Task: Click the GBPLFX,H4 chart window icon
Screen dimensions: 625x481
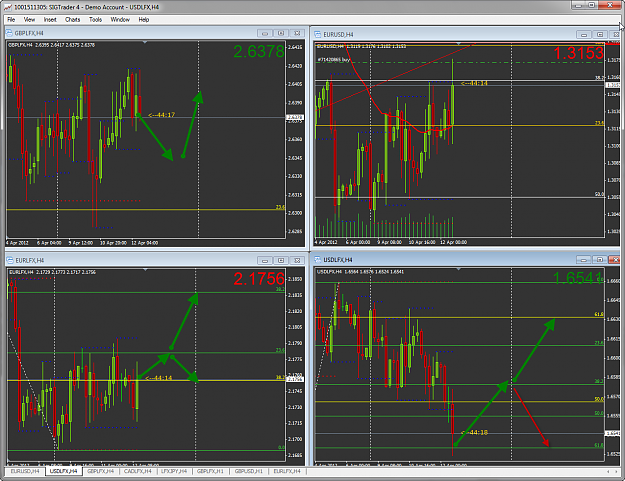Action: pos(10,33)
